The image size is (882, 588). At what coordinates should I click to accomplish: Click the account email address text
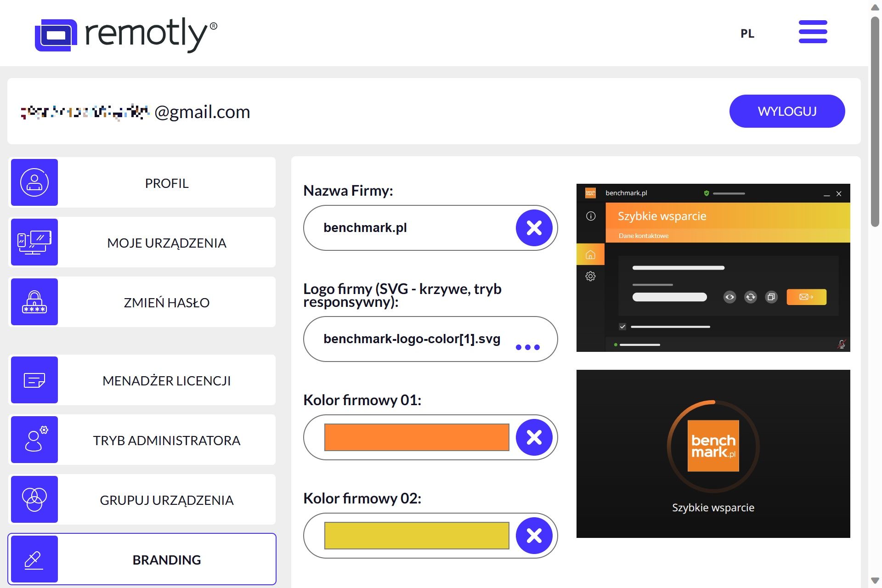[136, 112]
